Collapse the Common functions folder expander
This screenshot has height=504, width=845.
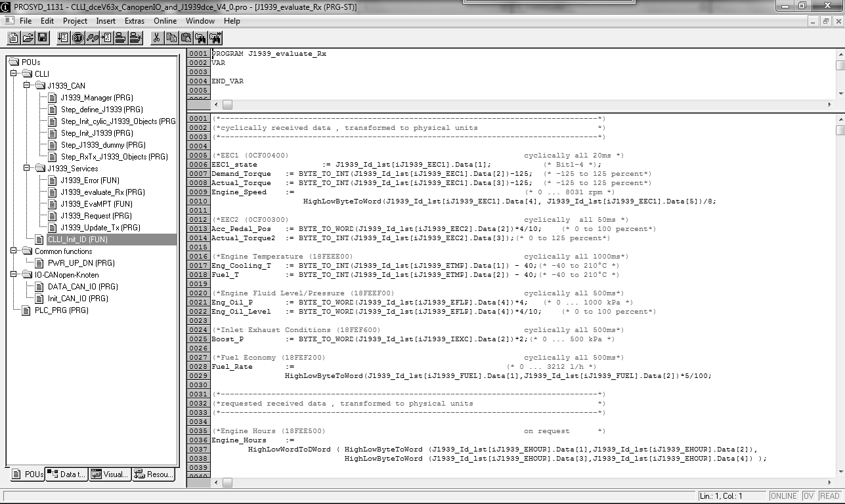click(14, 251)
